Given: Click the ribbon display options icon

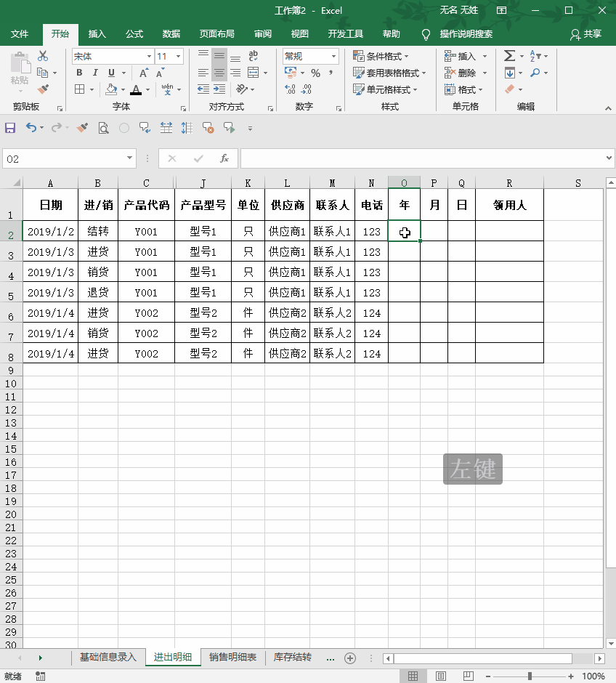Looking at the screenshot, I should click(501, 10).
